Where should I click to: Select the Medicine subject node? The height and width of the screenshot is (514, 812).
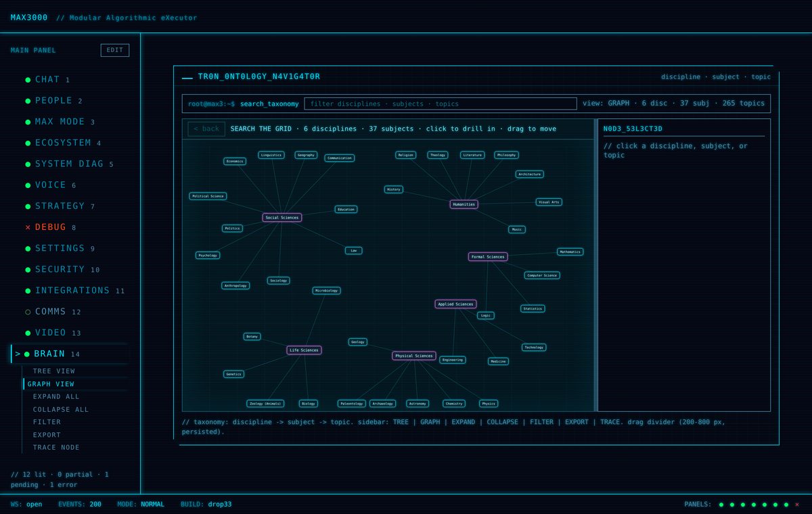click(x=498, y=362)
